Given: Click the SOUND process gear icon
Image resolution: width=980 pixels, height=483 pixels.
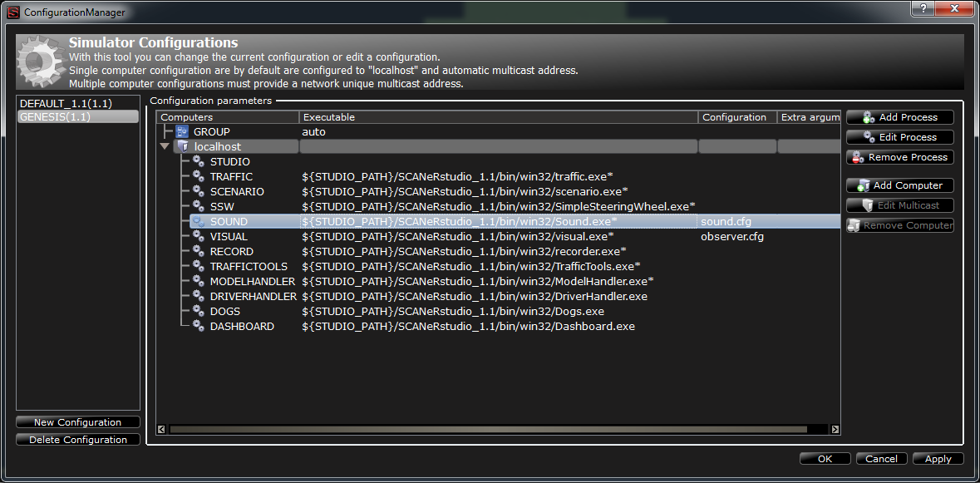Looking at the screenshot, I should pos(198,221).
